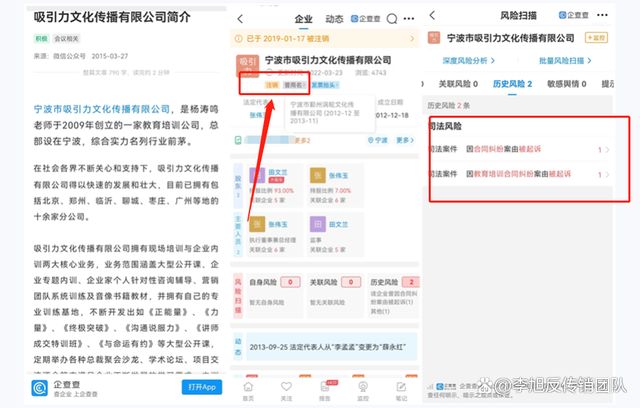Select 敏感舆情 0 tab
Viewport: 640px width, 408px height.
tap(567, 84)
